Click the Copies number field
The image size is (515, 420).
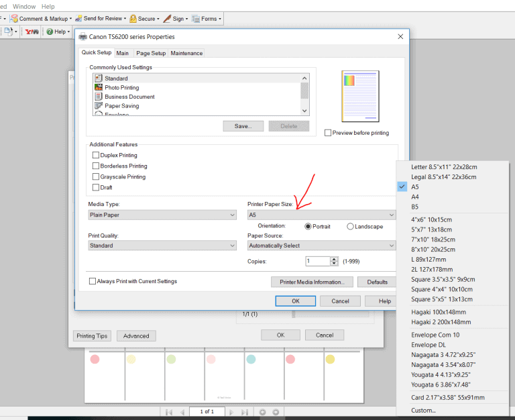click(x=318, y=261)
